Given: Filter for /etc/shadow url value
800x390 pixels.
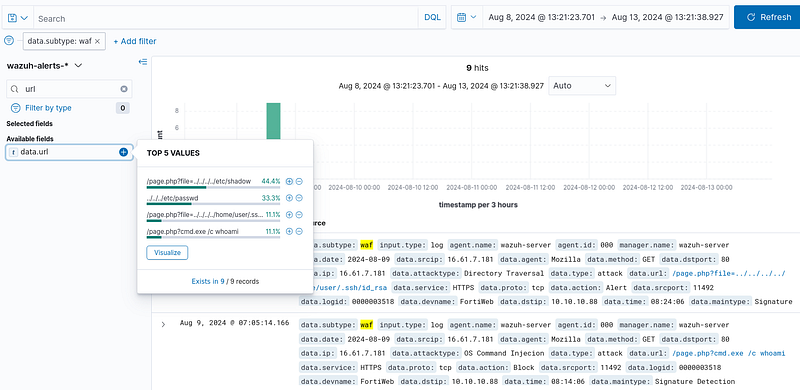Looking at the screenshot, I should pyautogui.click(x=289, y=181).
